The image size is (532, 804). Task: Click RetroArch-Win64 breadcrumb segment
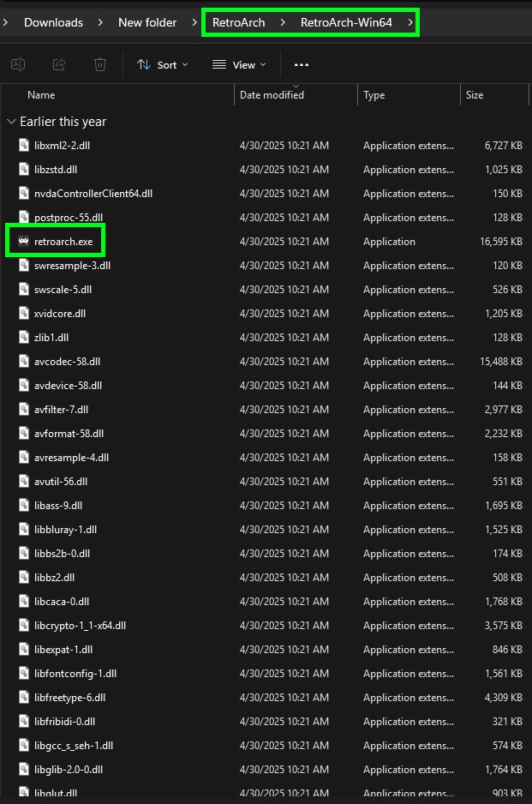[x=346, y=22]
